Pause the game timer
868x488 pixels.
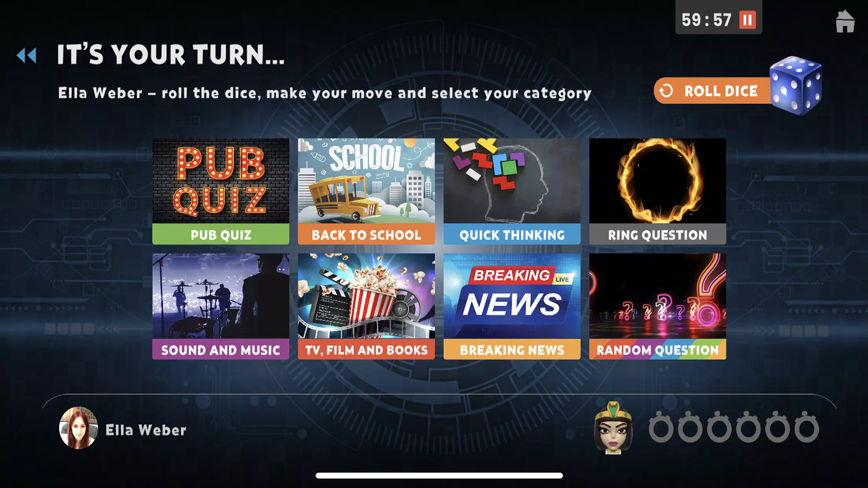tap(748, 20)
